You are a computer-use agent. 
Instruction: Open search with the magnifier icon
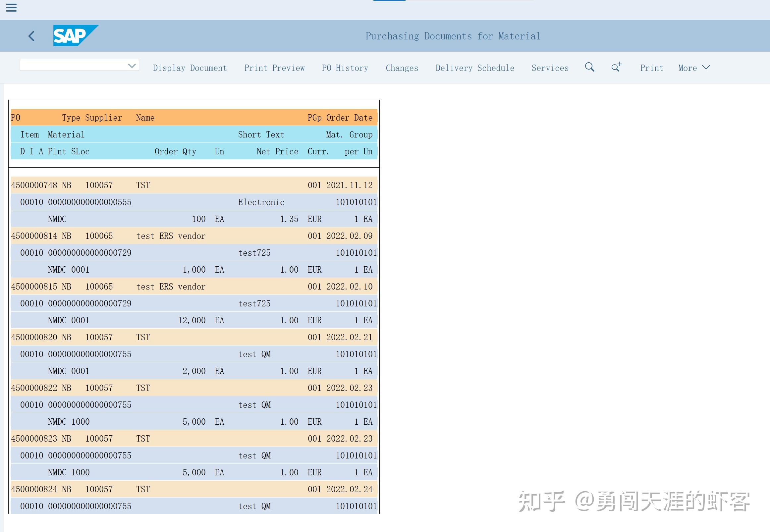click(590, 67)
